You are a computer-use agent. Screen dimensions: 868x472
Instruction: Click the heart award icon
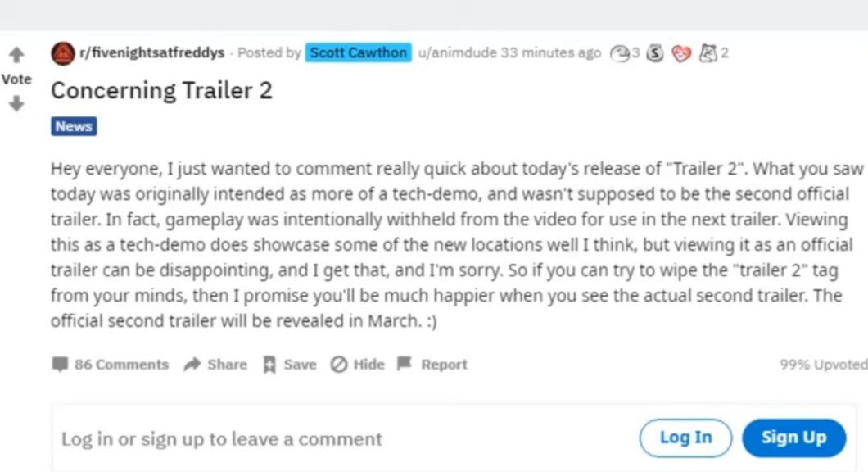tap(681, 53)
